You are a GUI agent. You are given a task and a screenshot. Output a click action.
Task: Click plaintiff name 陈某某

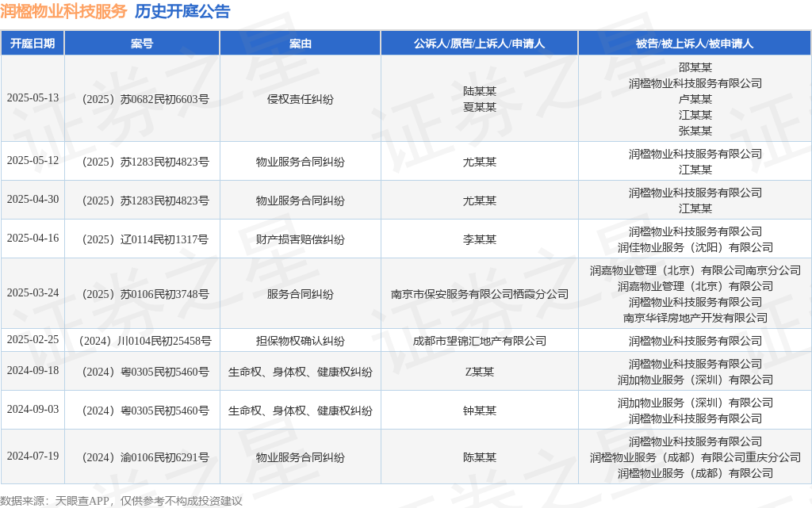click(x=480, y=458)
